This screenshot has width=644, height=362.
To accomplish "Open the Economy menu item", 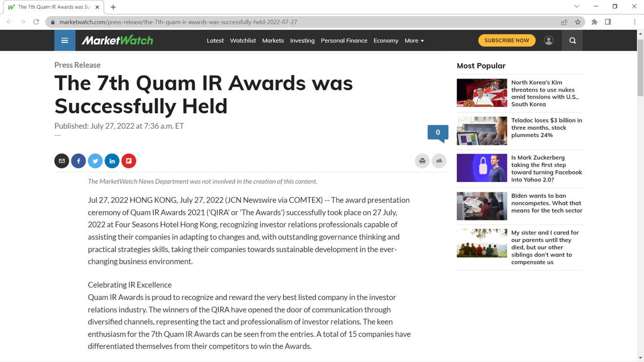I will click(386, 40).
